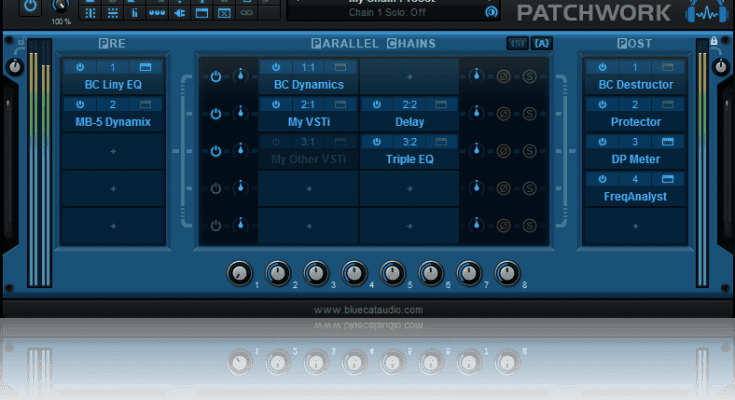
Task: Open editor window icon for the Delay plugin
Action: [444, 104]
